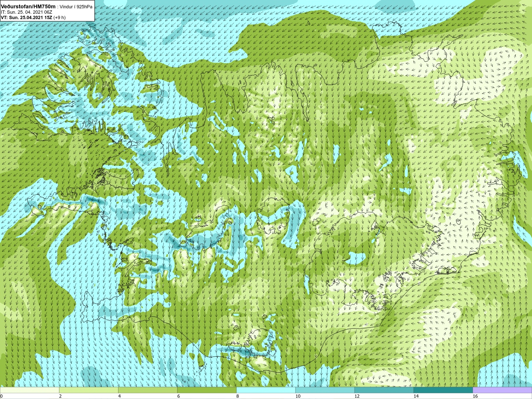Viewport: 532px width, 399px height.
Task: Click the medium green 4–6 legend swatch
Action: (x=148, y=390)
